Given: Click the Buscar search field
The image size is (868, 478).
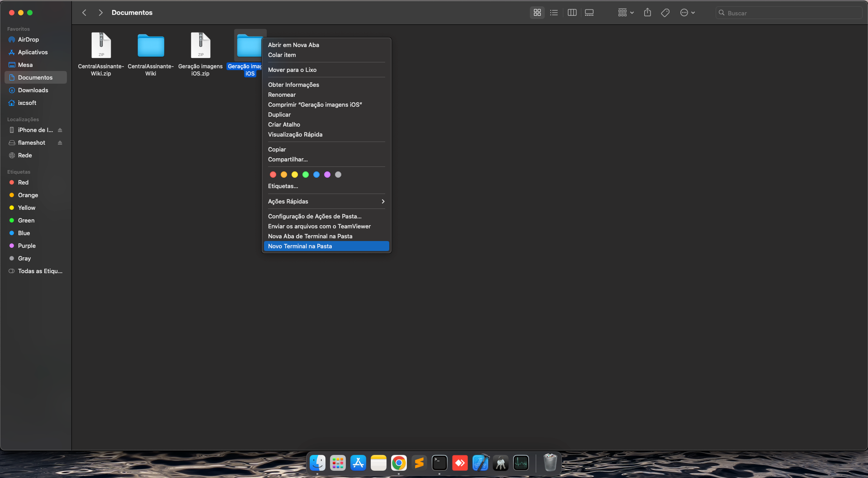Looking at the screenshot, I should pos(788,13).
